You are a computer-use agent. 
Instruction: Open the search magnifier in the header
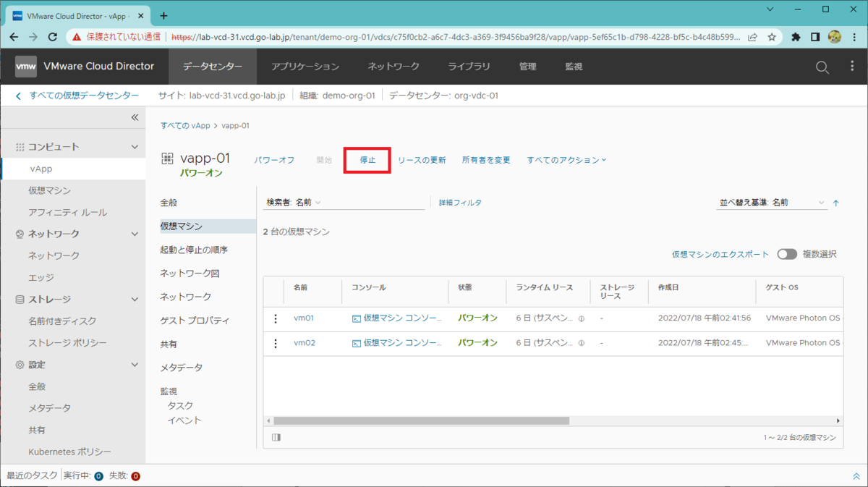point(822,67)
